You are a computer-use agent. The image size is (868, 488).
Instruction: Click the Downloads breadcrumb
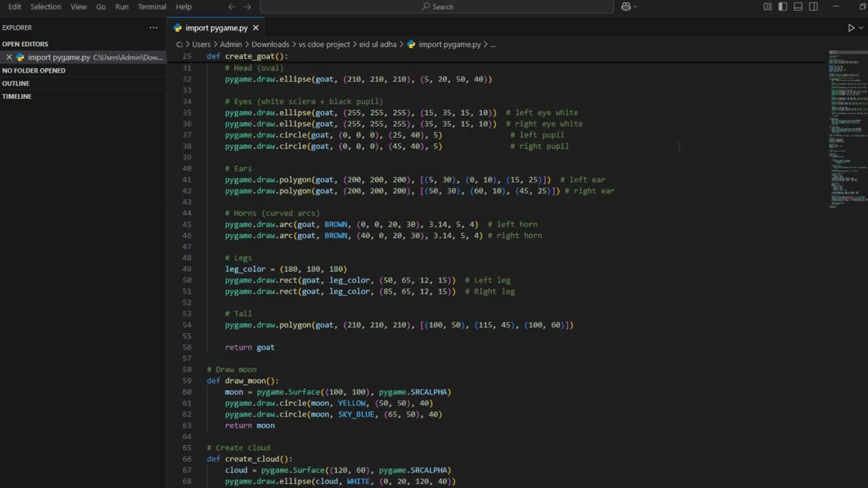pyautogui.click(x=270, y=44)
